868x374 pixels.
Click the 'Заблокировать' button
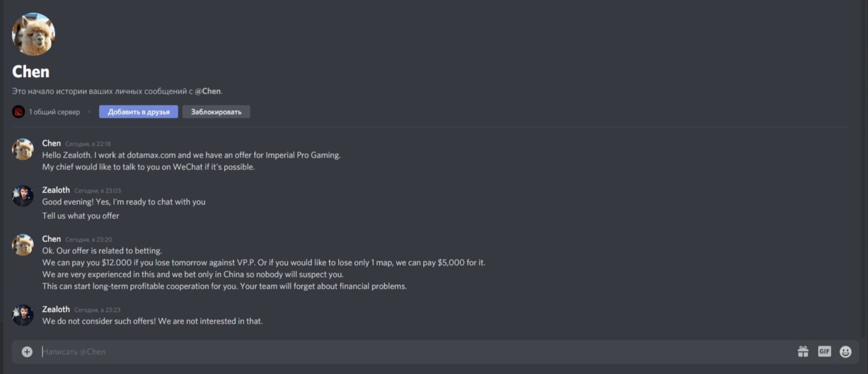coord(216,112)
